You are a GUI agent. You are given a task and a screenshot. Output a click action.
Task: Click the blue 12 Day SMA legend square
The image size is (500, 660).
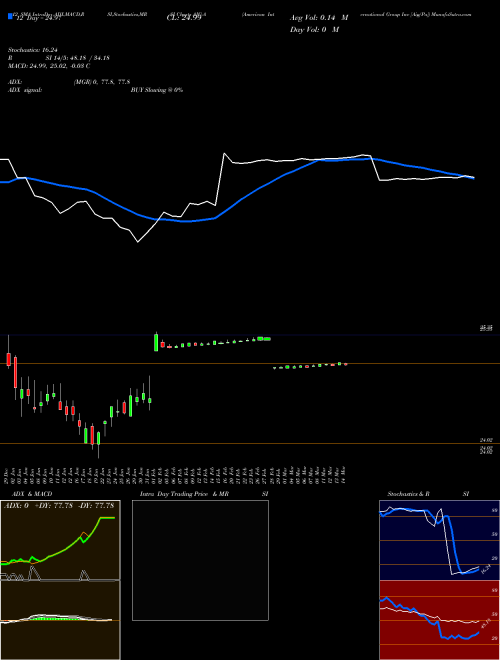10,16
